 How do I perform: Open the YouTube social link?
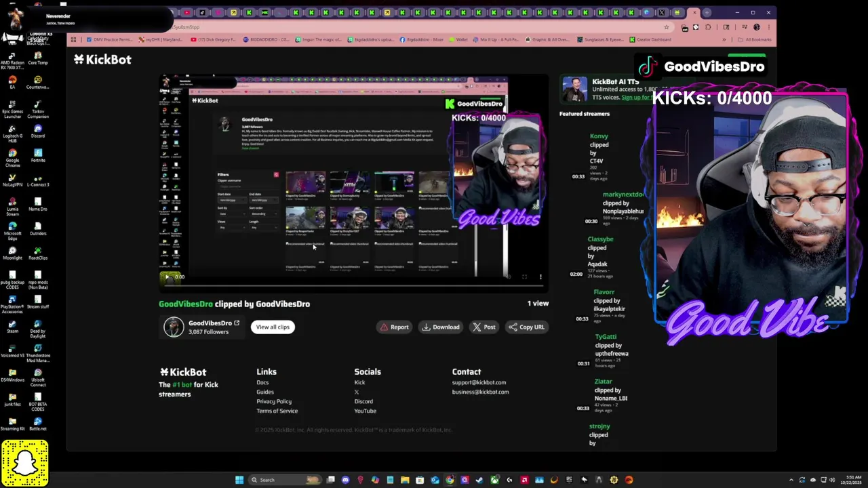pos(365,411)
